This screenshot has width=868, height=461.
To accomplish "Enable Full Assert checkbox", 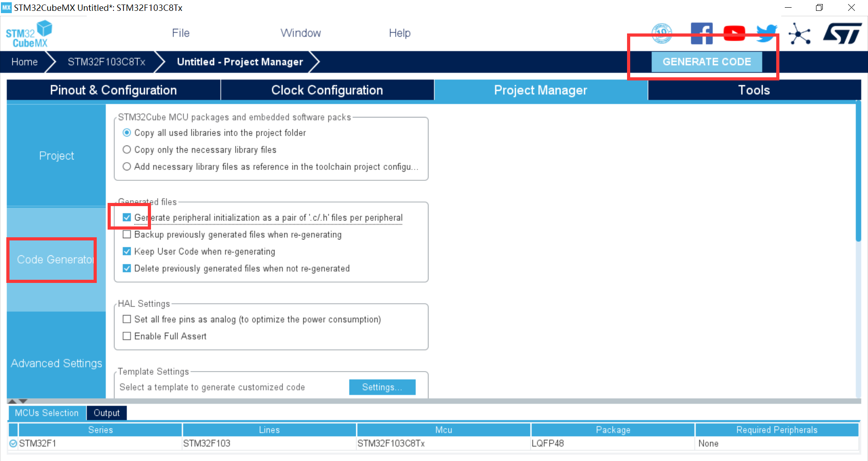I will coord(127,336).
